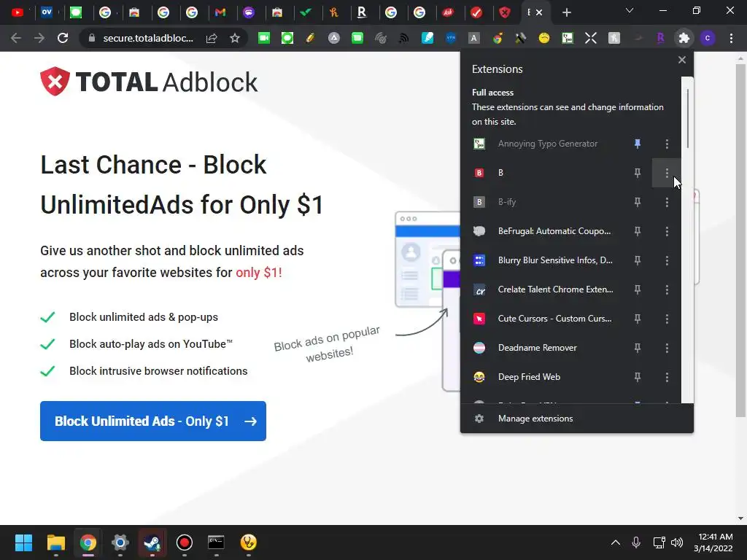This screenshot has height=560, width=747.
Task: Pin Blurry Blur Sensitive Infos extension
Action: coord(638,260)
